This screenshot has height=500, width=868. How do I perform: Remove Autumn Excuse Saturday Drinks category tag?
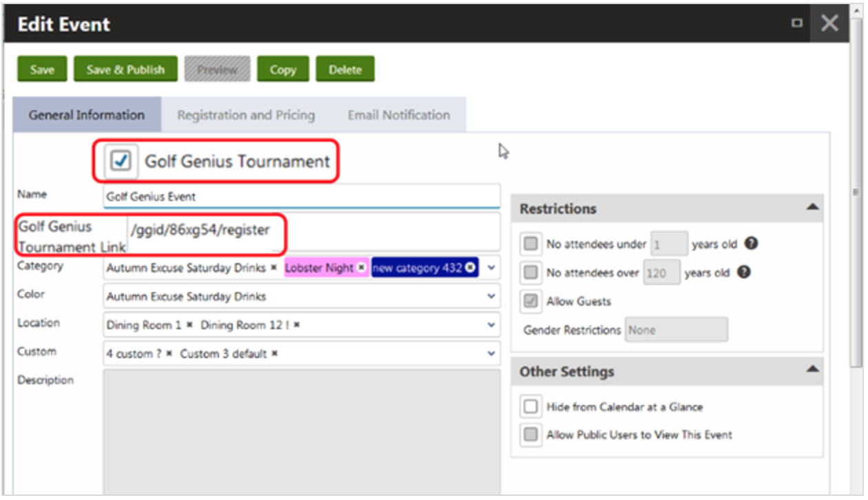click(273, 268)
